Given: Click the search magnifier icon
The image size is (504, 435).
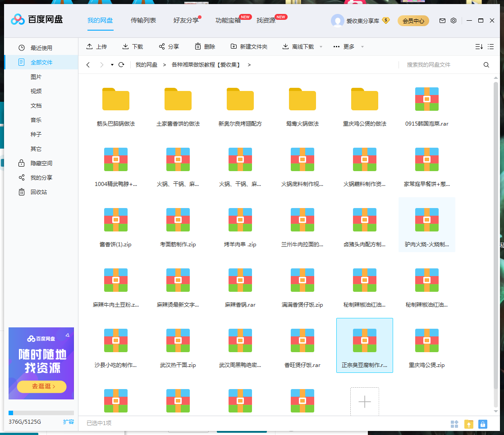Looking at the screenshot, I should 486,64.
